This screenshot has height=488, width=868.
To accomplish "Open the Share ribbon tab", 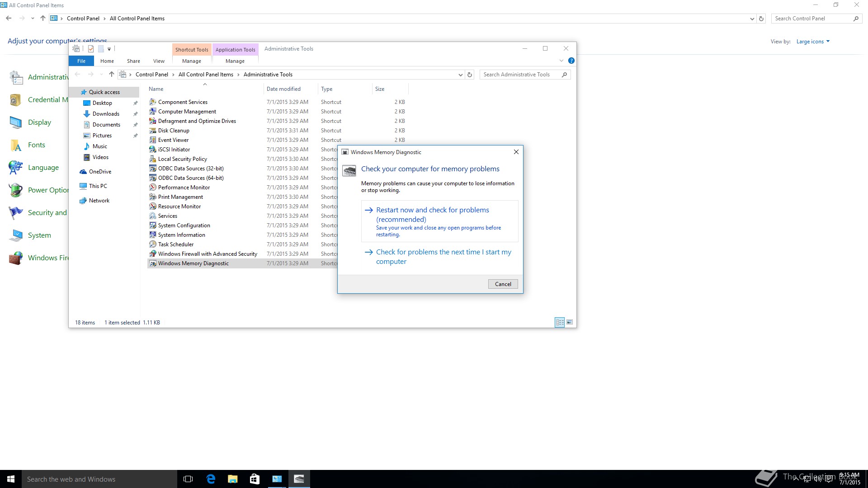I will point(133,61).
